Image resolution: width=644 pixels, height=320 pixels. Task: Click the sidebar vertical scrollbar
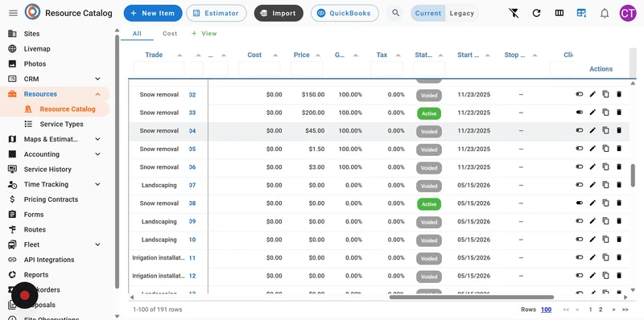[117, 162]
